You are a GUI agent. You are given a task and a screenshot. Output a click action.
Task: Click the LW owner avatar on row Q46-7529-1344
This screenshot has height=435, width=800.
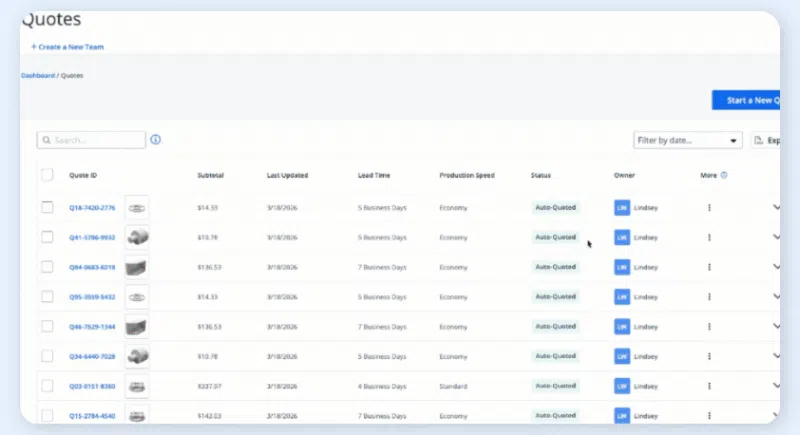point(622,326)
